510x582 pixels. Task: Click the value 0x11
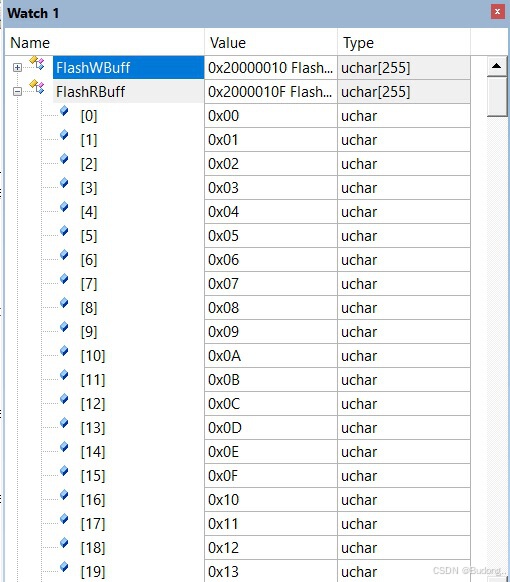click(x=223, y=524)
